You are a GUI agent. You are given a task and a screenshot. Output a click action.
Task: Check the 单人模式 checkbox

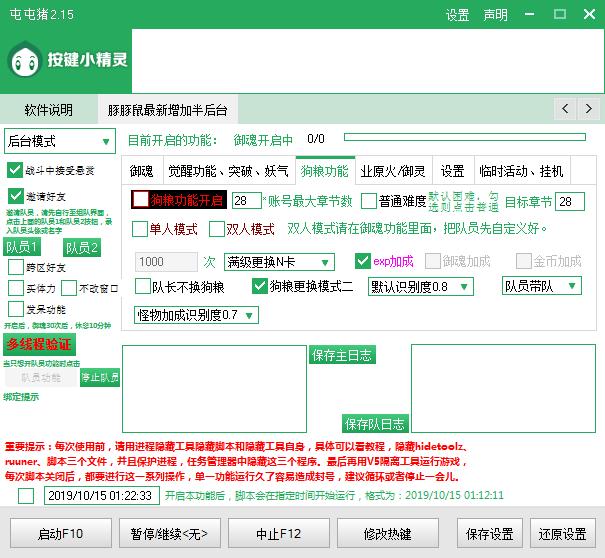pos(140,229)
